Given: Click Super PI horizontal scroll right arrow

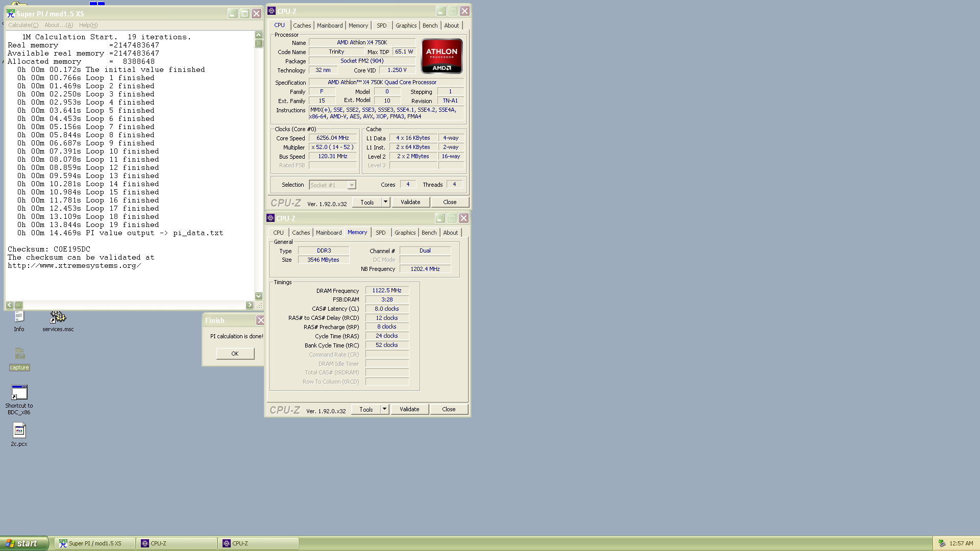Looking at the screenshot, I should (250, 305).
